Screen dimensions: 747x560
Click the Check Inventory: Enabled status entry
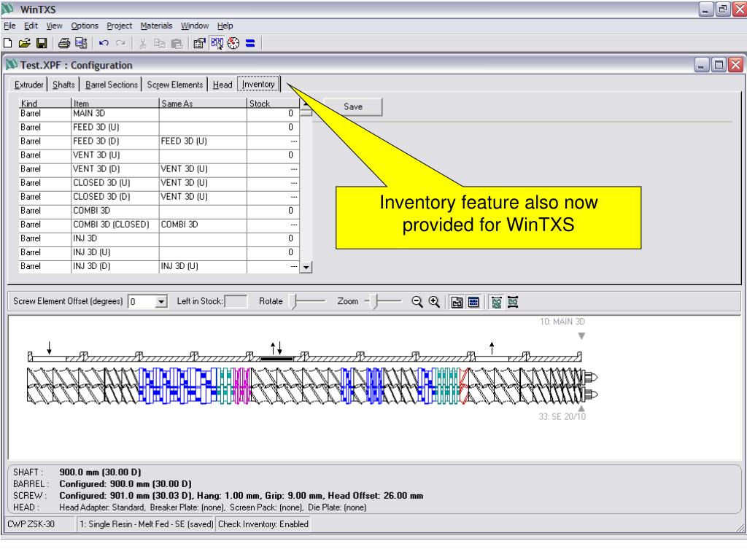point(263,524)
